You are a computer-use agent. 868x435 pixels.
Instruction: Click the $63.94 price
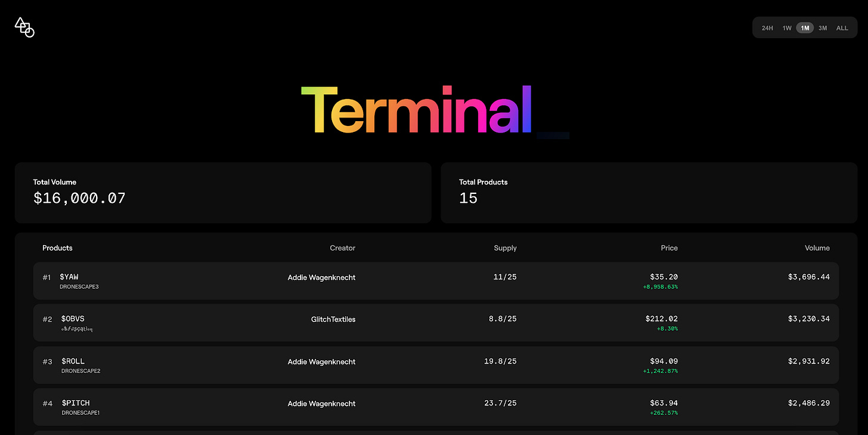click(664, 403)
